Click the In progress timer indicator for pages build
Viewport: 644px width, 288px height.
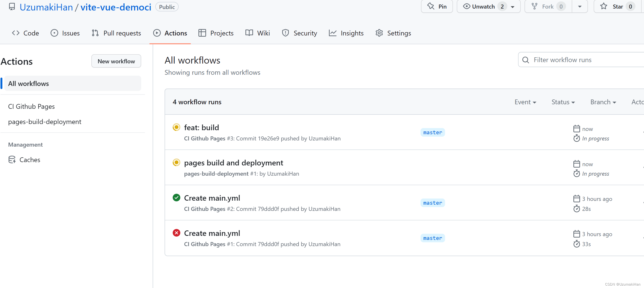coord(576,173)
